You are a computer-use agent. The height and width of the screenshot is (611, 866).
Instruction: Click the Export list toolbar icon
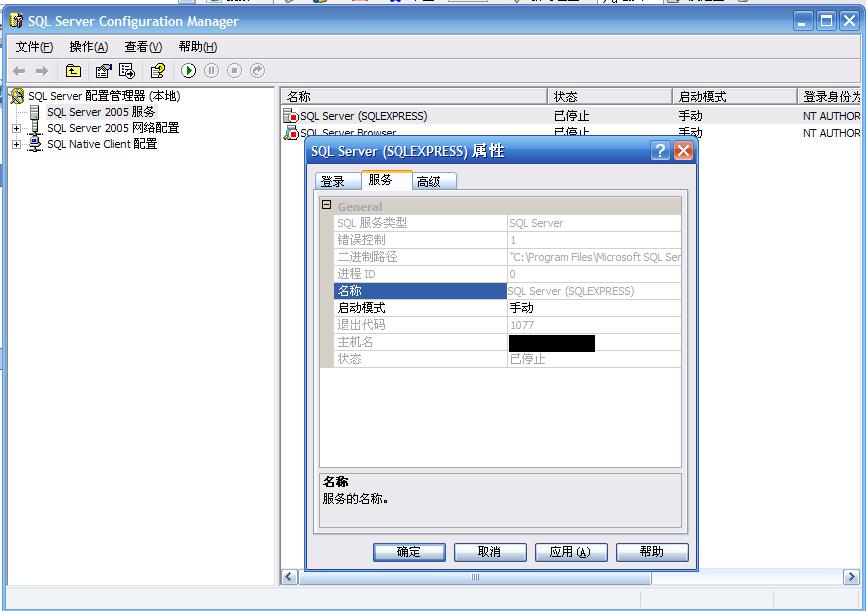126,71
